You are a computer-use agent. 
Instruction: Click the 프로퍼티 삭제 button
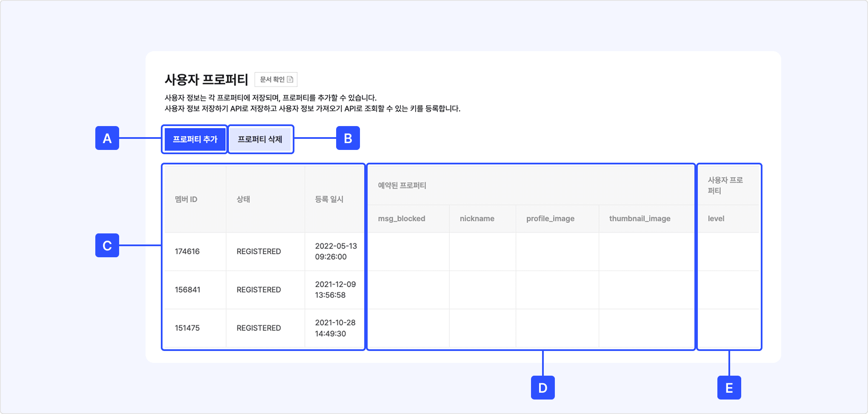click(260, 139)
